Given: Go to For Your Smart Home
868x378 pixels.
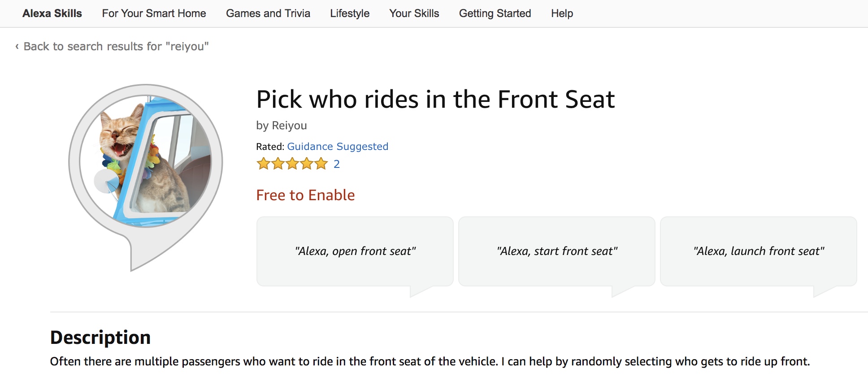Looking at the screenshot, I should click(x=154, y=13).
